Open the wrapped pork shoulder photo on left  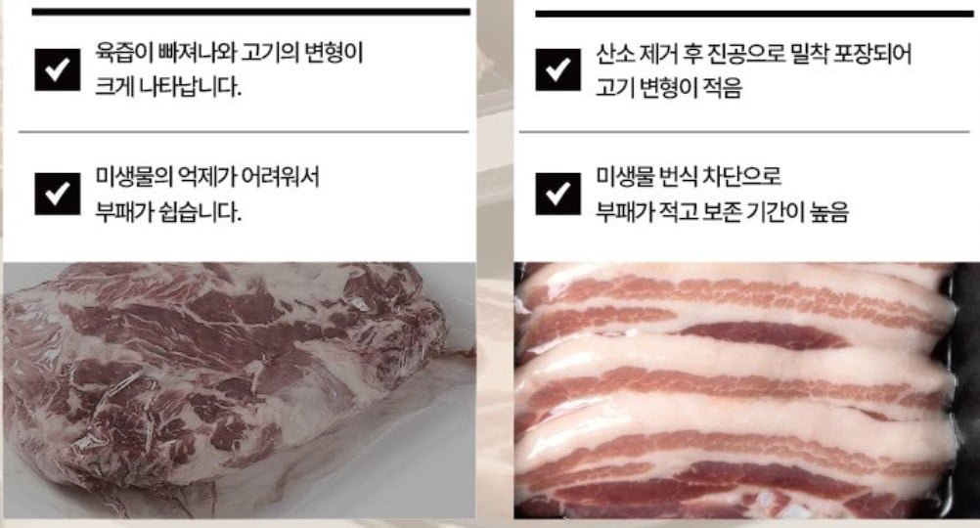click(240, 390)
